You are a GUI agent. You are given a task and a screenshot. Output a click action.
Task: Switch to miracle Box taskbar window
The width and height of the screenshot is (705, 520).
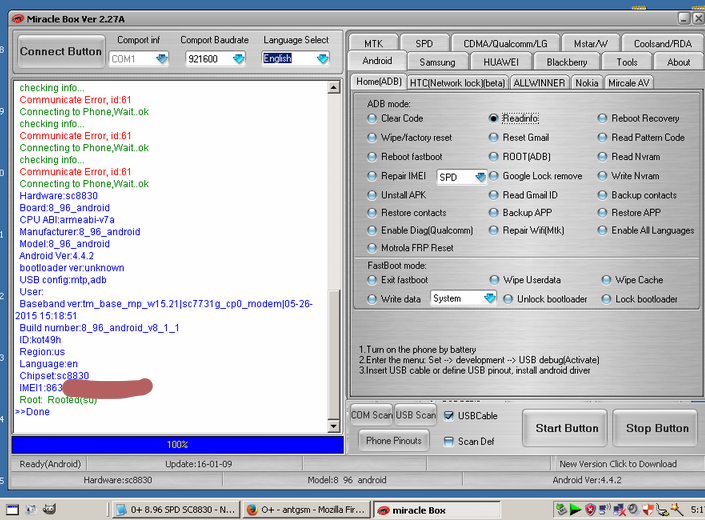pyautogui.click(x=436, y=510)
